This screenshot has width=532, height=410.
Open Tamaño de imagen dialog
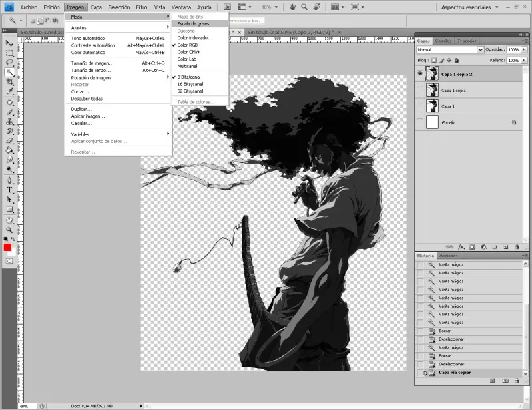[118, 63]
